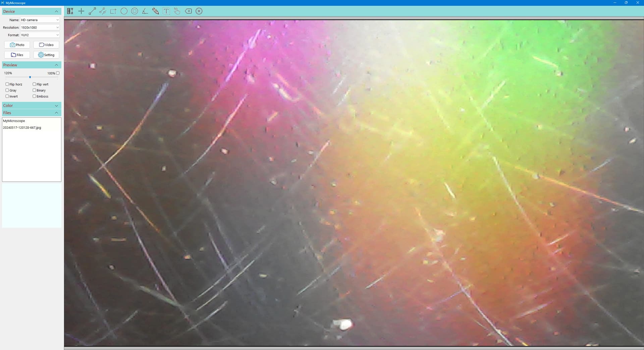Select file 20240517-120128-667.jpg
This screenshot has width=644, height=350.
22,128
